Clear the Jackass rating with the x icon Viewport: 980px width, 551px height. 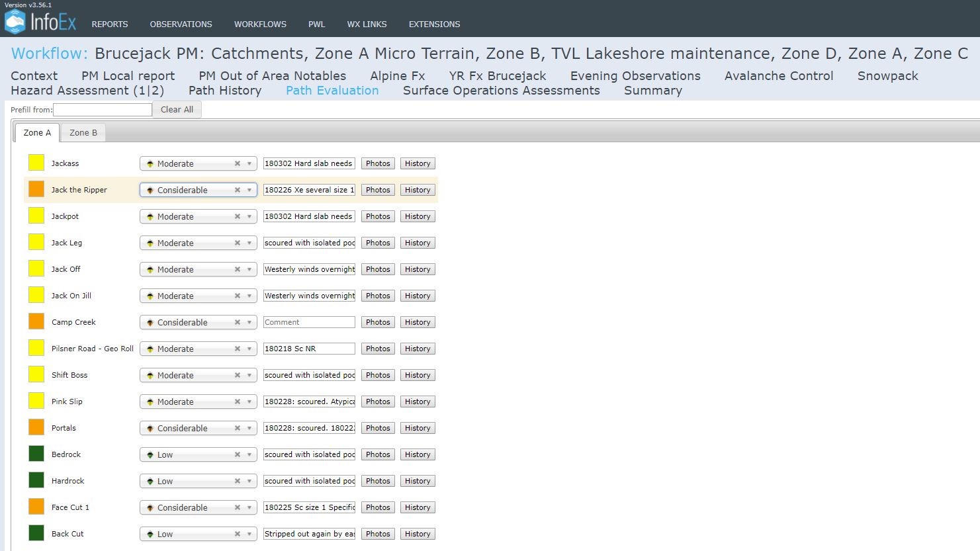[237, 163]
